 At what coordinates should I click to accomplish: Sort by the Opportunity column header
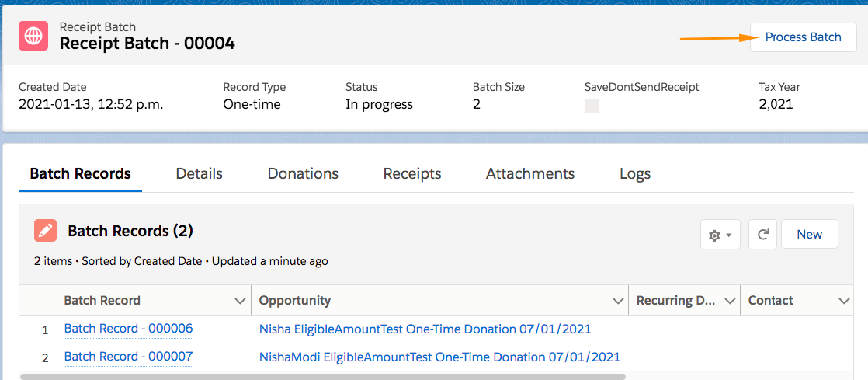pos(295,301)
